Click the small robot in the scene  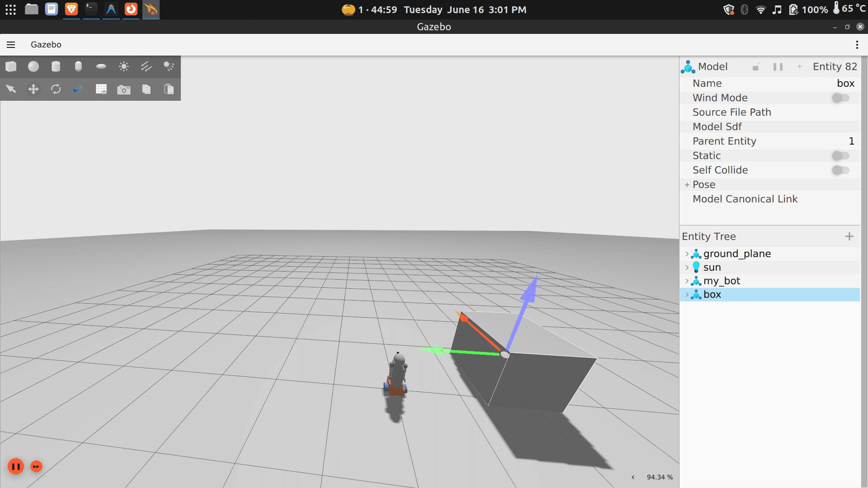coord(396,374)
